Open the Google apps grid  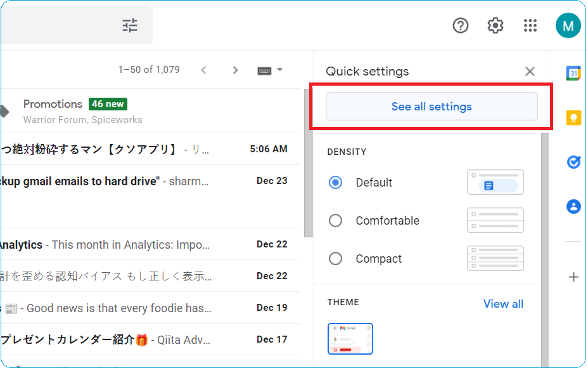(x=530, y=25)
